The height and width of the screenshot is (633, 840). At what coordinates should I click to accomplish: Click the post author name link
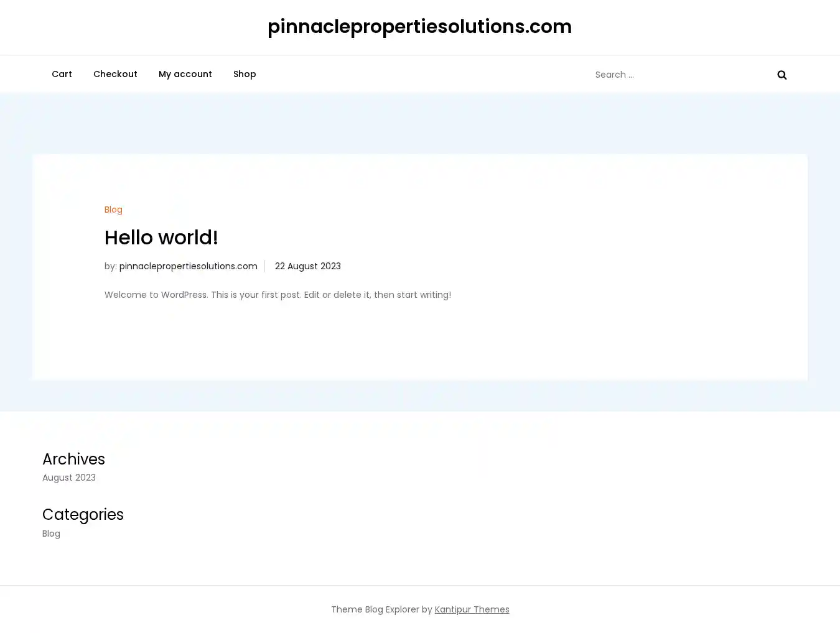[188, 266]
